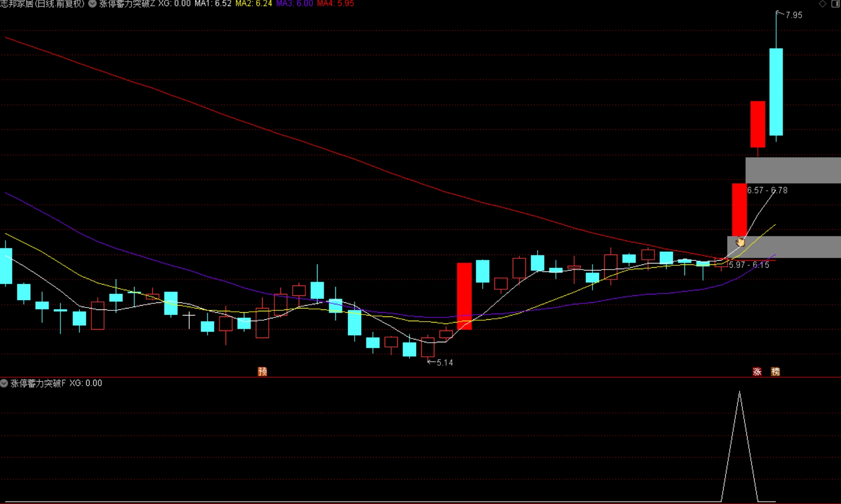841x504 pixels.
Task: Click the orange 预 marker on the timeline
Action: coord(263,371)
